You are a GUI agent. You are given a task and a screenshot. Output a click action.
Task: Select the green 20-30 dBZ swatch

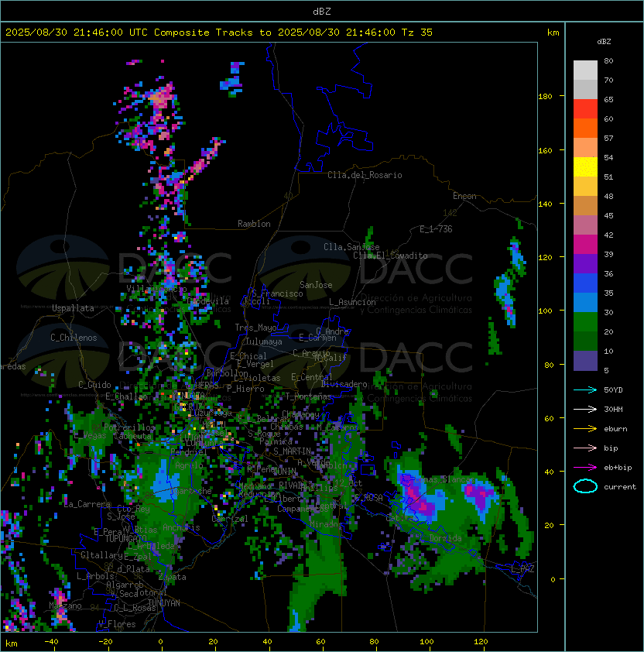(585, 322)
